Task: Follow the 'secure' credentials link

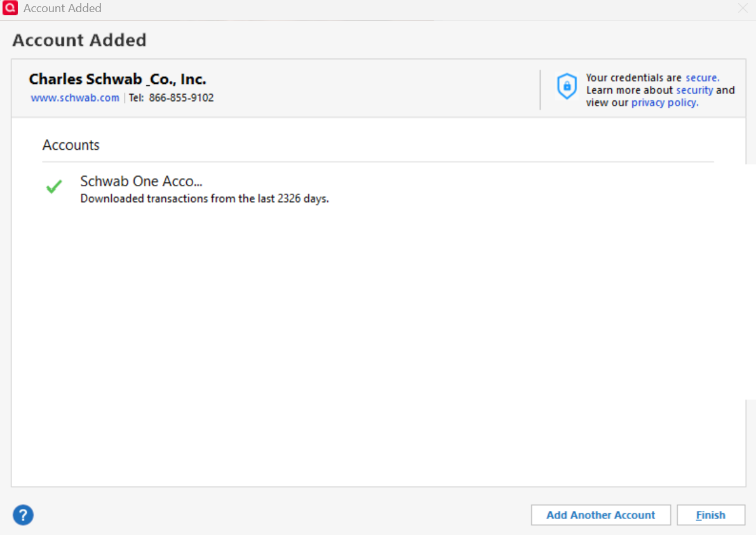Action: (x=702, y=78)
